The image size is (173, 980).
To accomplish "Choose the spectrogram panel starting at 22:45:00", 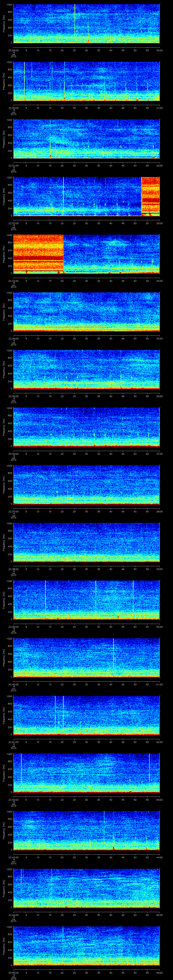I will click(x=87, y=946).
